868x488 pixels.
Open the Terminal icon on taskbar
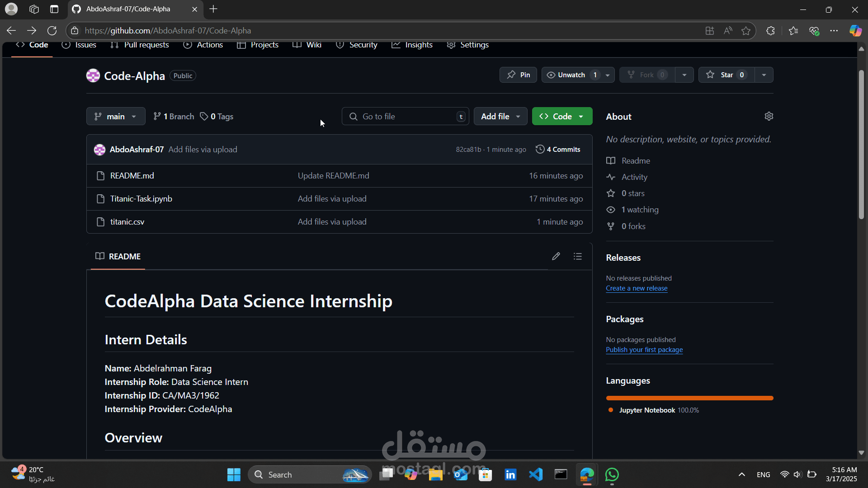point(561,474)
